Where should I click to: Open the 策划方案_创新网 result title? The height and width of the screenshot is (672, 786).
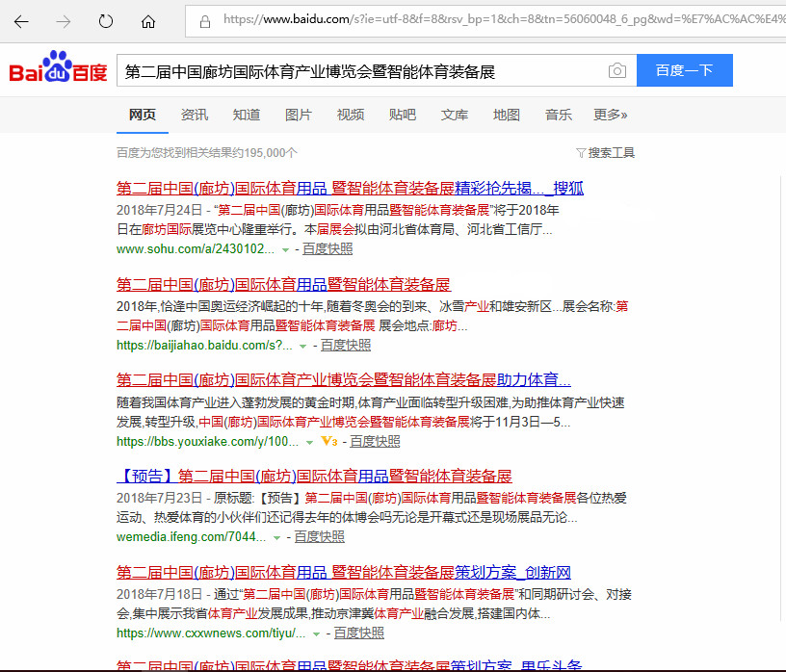coord(344,572)
